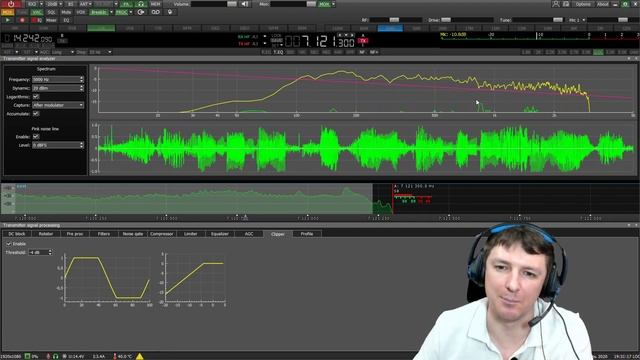Click the About button

point(602,4)
